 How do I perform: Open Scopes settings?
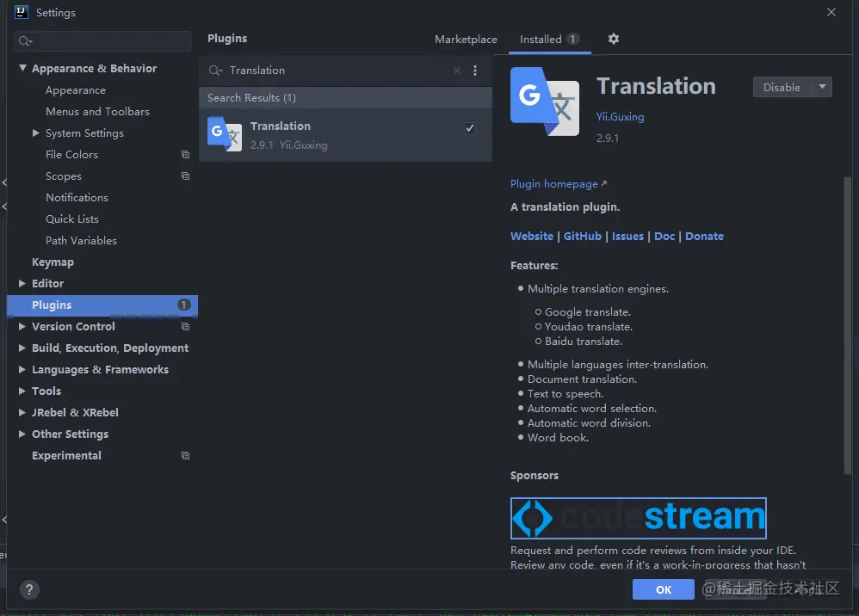pos(64,176)
